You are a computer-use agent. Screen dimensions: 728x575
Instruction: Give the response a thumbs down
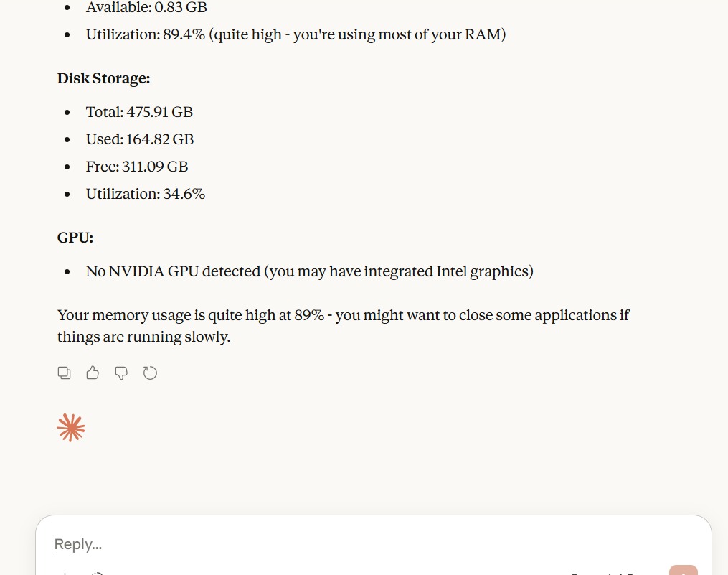(121, 373)
